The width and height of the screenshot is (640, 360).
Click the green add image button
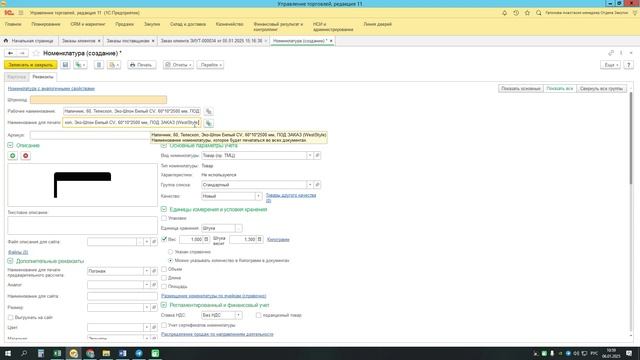point(13,156)
